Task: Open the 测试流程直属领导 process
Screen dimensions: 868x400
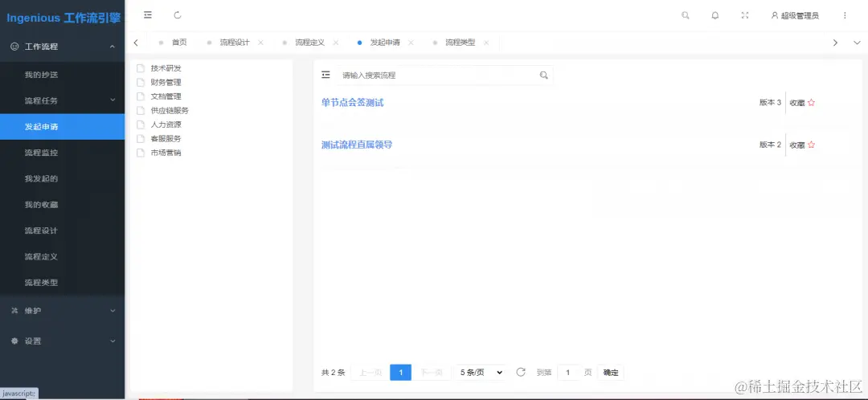Action: pos(357,145)
